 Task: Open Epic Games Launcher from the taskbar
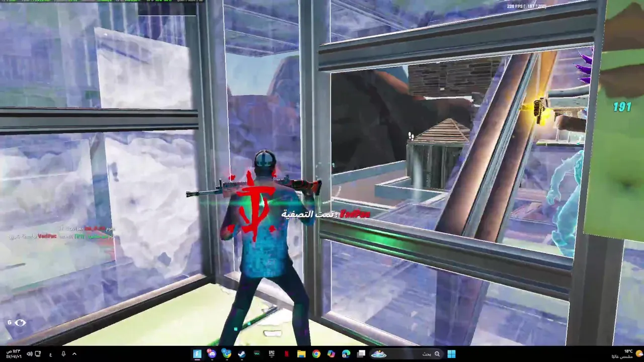click(x=272, y=354)
